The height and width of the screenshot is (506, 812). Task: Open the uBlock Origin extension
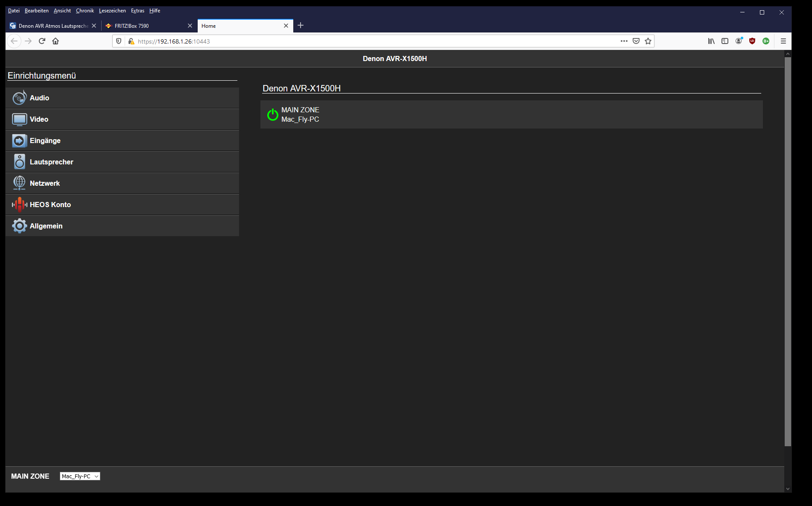[752, 41]
